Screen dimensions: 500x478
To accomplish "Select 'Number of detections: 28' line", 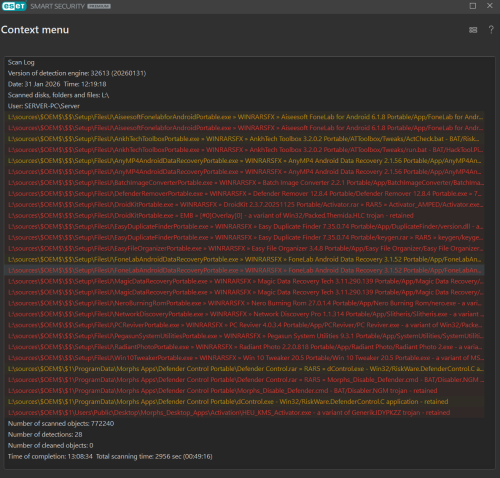I will [x=45, y=435].
